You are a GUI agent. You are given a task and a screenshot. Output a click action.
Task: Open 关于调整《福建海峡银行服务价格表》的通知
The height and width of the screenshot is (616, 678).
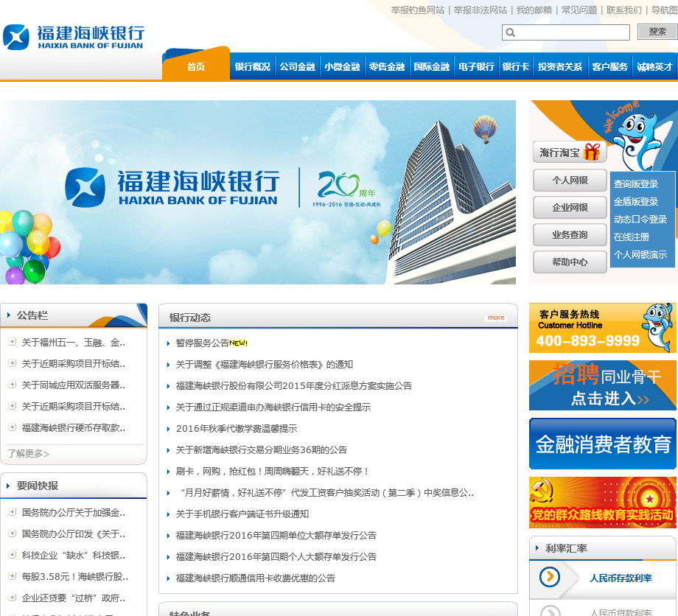264,365
